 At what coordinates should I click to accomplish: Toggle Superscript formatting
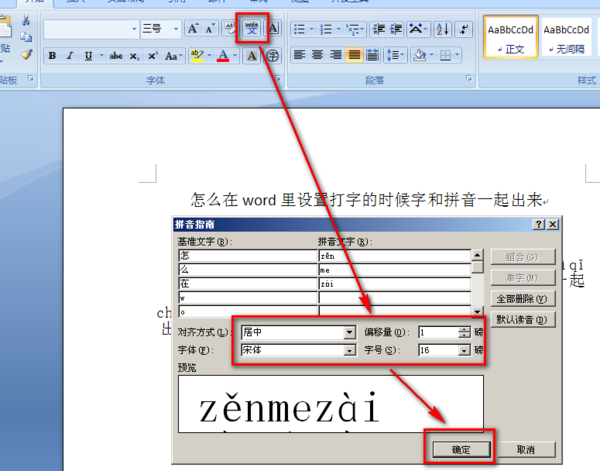(152, 56)
